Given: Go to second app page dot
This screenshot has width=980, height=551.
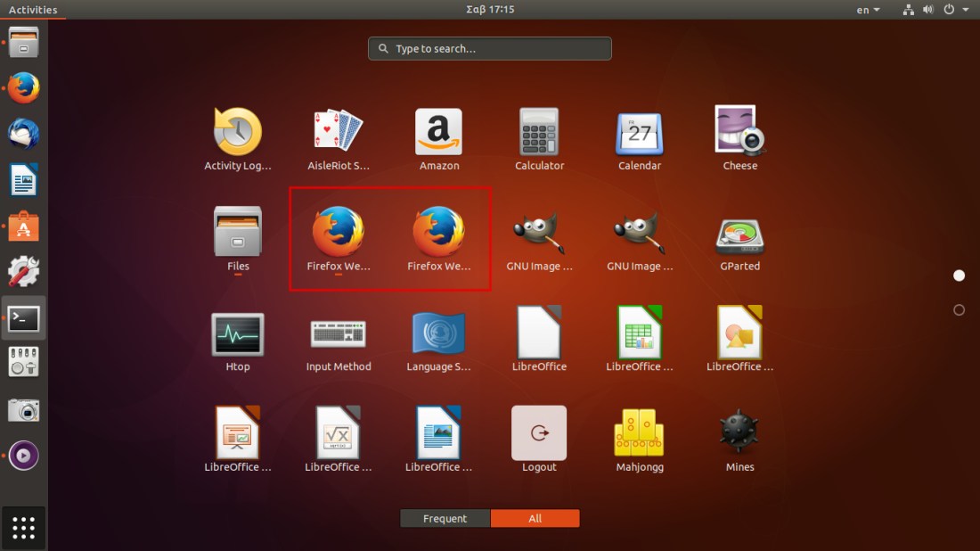Looking at the screenshot, I should pos(959,310).
